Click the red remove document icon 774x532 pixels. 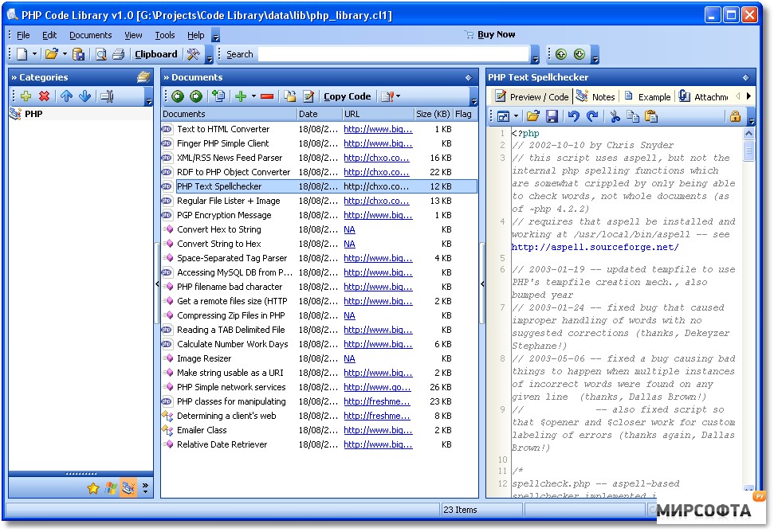(x=267, y=96)
